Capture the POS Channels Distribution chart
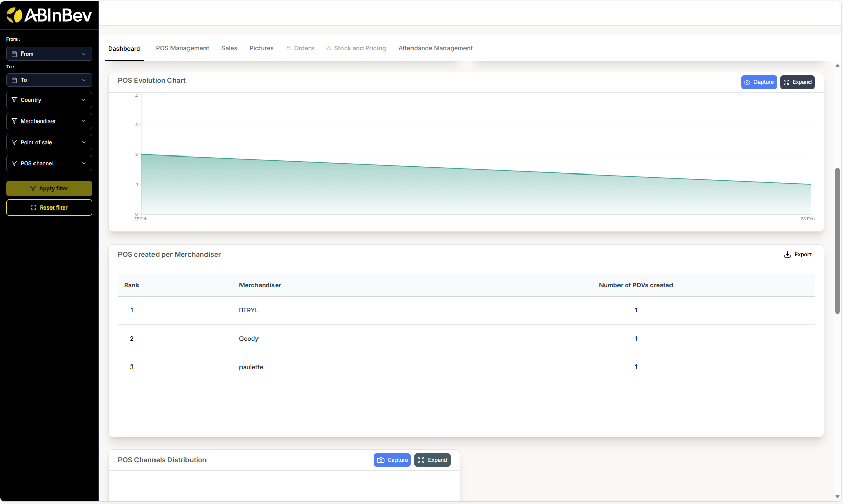The image size is (843, 504). 392,460
